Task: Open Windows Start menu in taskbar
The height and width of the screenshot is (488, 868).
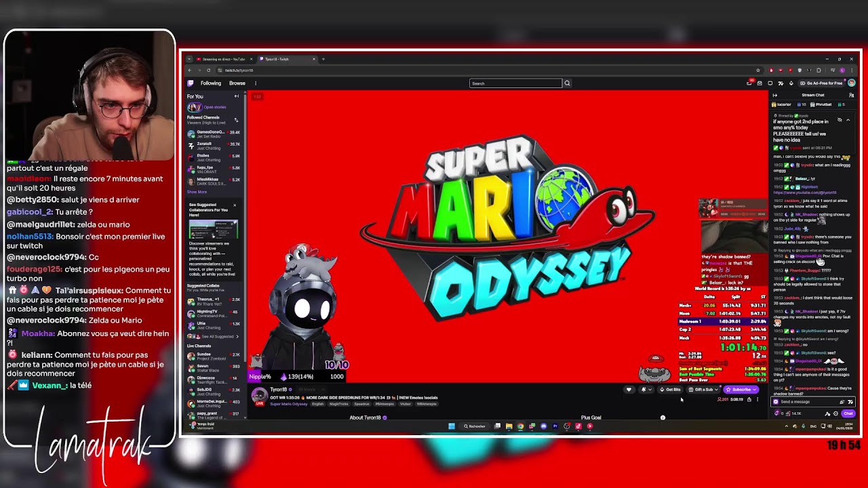Action: (x=452, y=426)
